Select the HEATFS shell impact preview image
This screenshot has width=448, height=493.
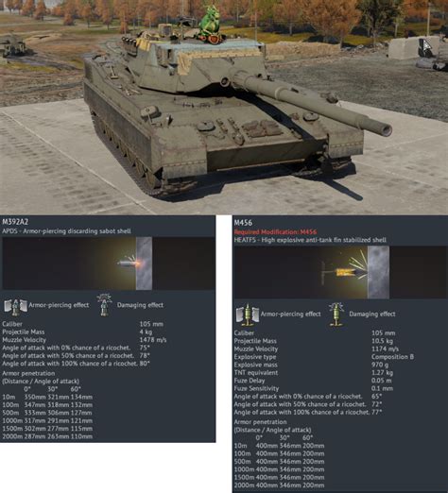tap(340, 272)
